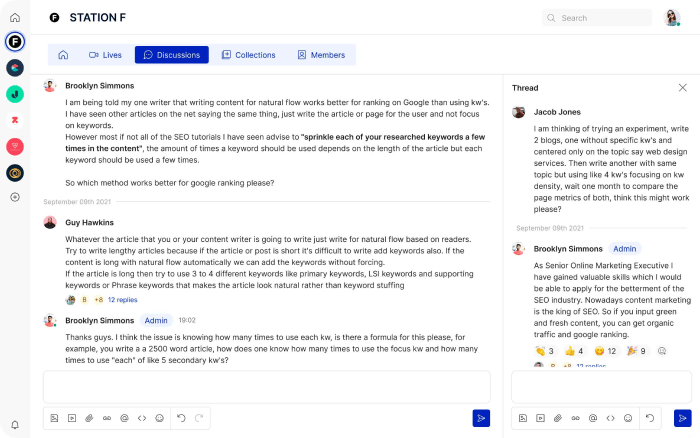Toggle the party popper reaction
This screenshot has width=700, height=438.
(x=634, y=351)
